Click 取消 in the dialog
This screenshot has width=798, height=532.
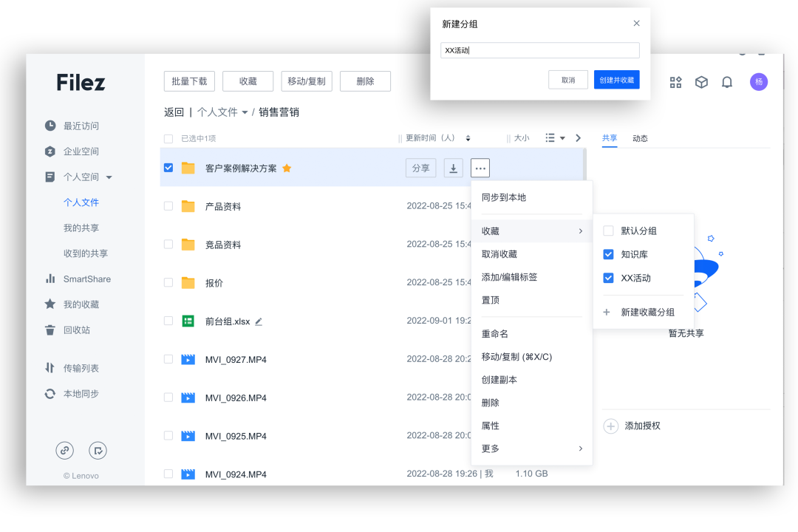pos(568,80)
